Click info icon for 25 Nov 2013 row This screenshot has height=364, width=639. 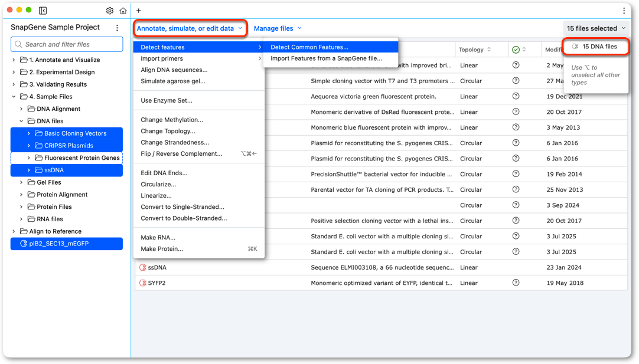coord(516,189)
